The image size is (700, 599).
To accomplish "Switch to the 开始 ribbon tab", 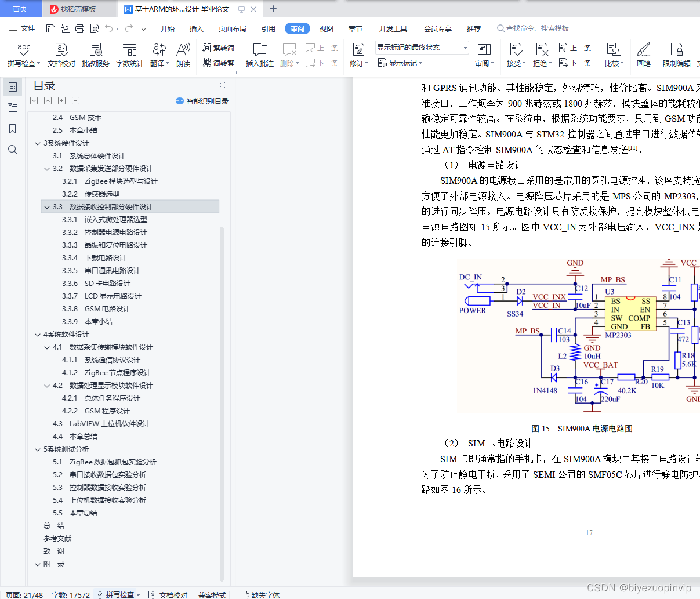I will (168, 28).
